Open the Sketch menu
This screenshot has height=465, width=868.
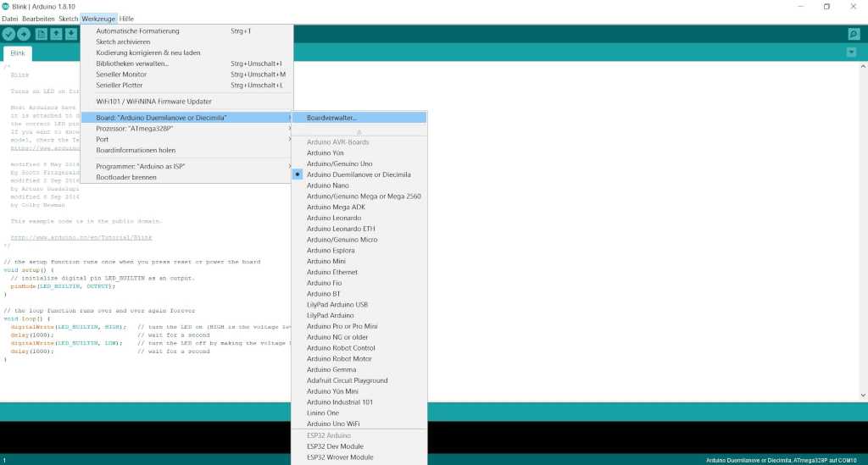click(68, 19)
